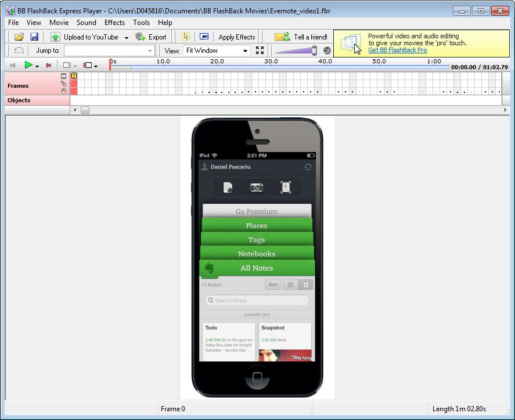Toggle the mouse cursor highlight icon
Screen dimensions: 515x420
186,37
